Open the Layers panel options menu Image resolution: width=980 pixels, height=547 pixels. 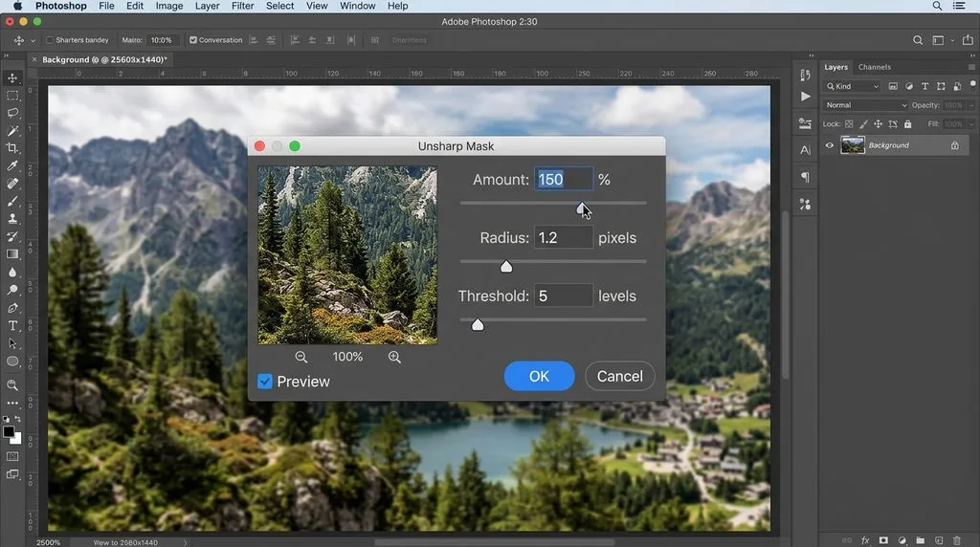(x=971, y=67)
